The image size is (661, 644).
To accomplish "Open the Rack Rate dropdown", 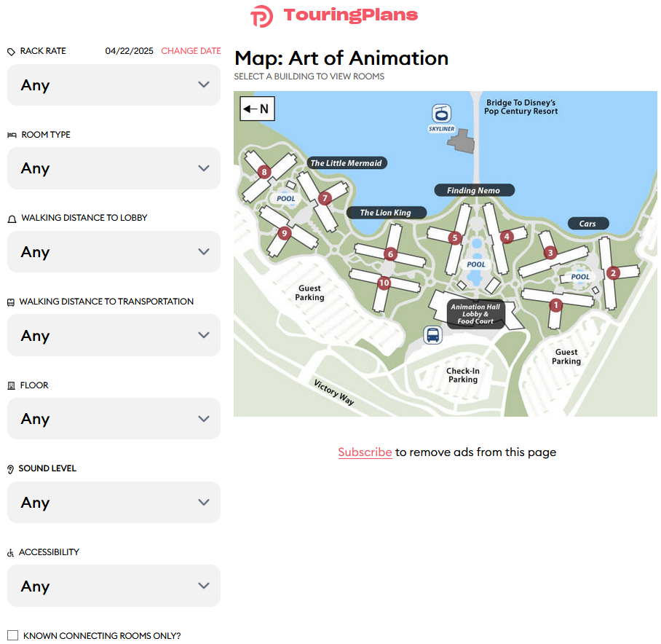I will [114, 85].
